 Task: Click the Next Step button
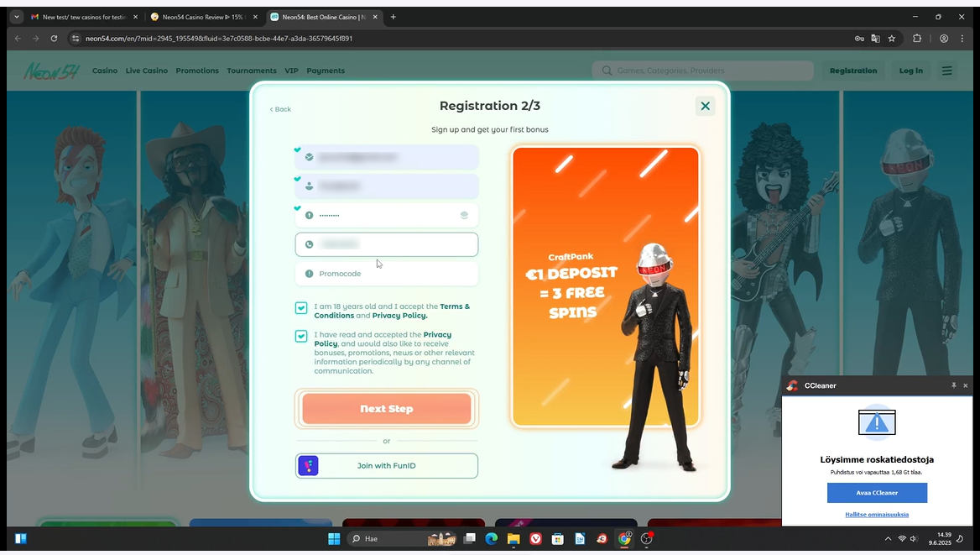[x=386, y=409]
